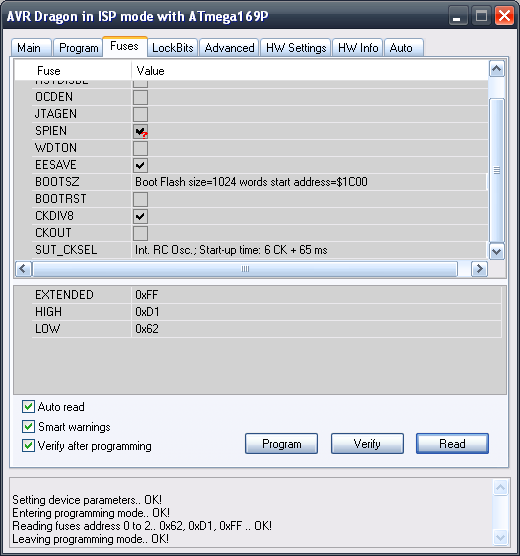Click fuse list scroll down arrow
The height and width of the screenshot is (556, 520).
[x=497, y=252]
